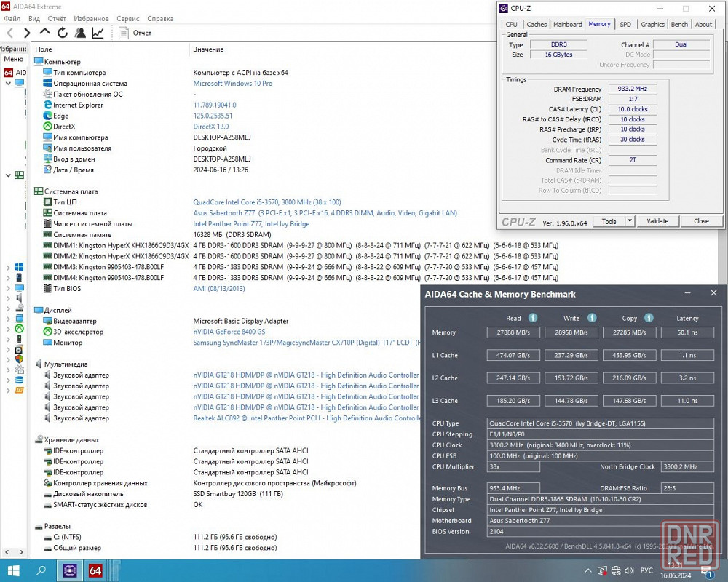Open the volume control in system tray

(x=629, y=570)
